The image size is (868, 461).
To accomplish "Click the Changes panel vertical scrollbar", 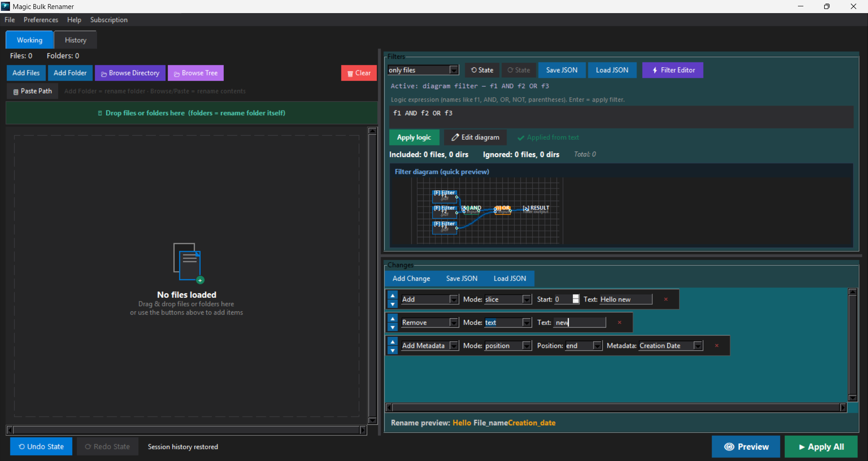I will [x=853, y=345].
